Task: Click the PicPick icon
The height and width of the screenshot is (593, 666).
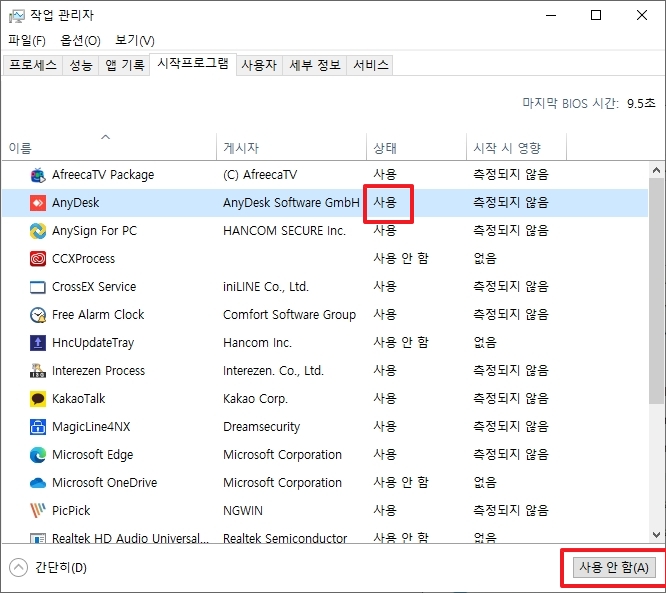Action: click(x=38, y=511)
